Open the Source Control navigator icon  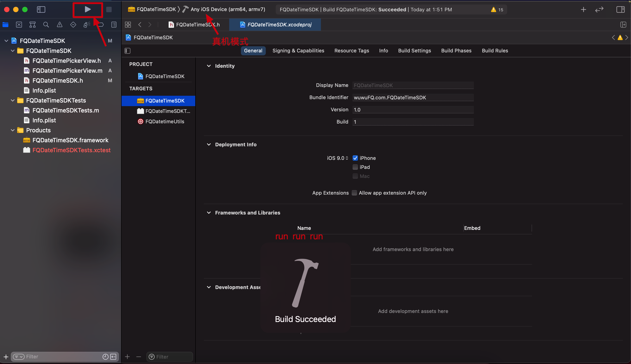(19, 24)
